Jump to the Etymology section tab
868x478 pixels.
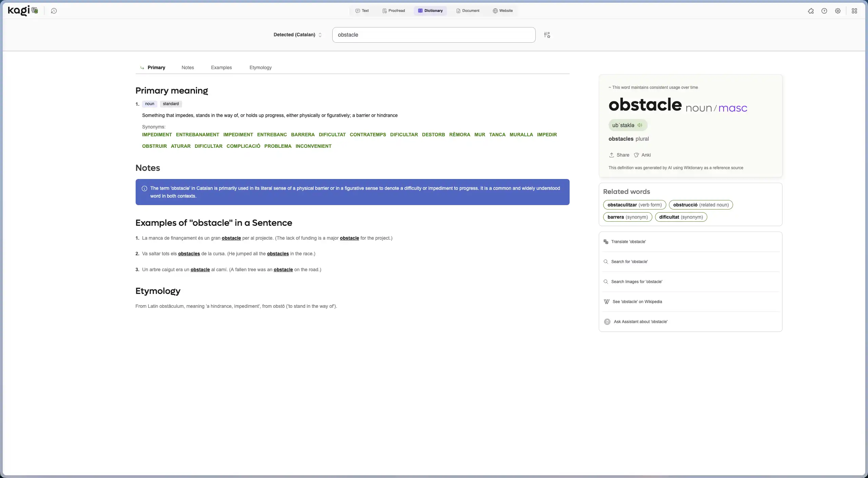click(x=260, y=67)
